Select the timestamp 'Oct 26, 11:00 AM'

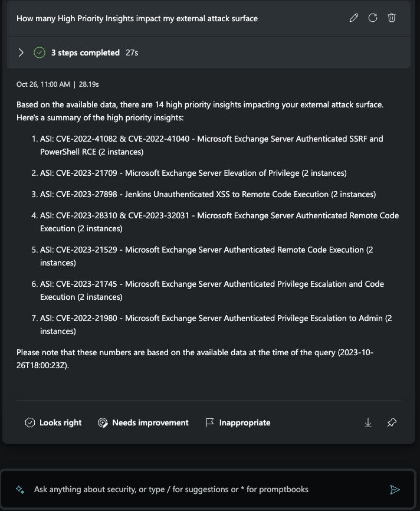tap(43, 84)
